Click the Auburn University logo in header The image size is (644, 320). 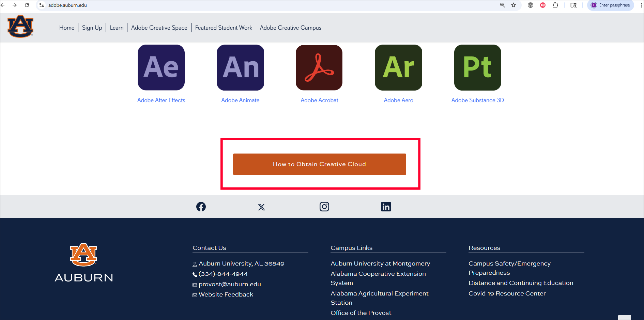pos(20,27)
